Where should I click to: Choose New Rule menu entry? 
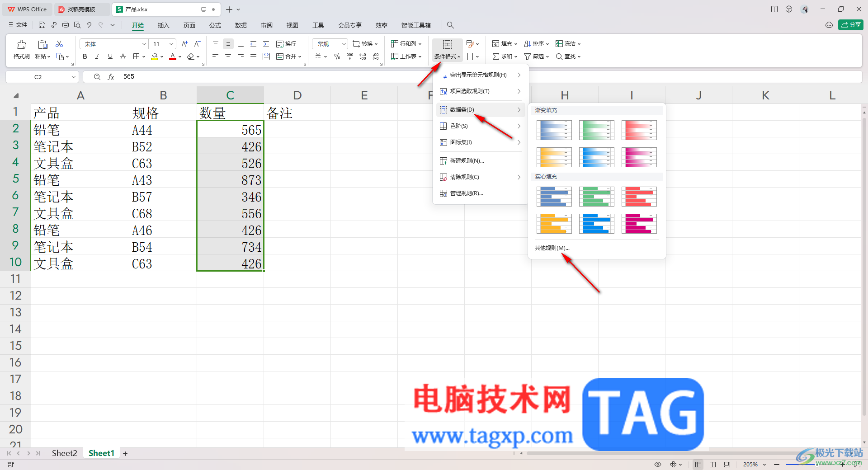(480, 161)
